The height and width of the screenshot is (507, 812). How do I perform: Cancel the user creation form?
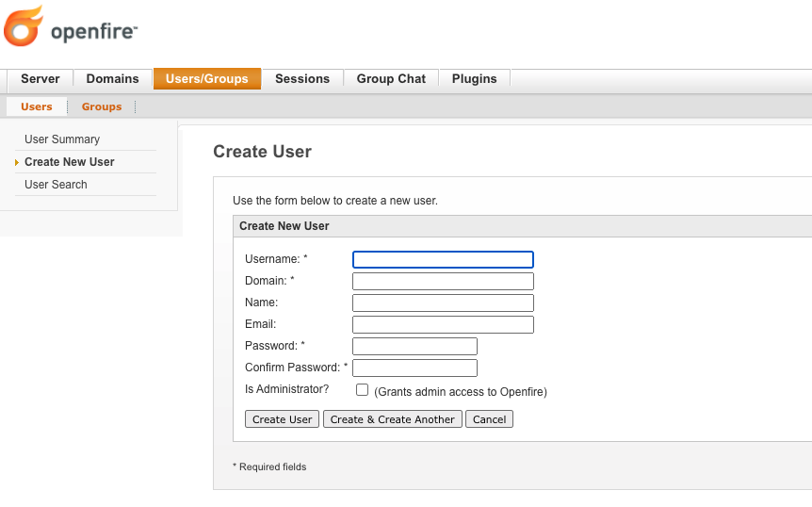point(490,419)
